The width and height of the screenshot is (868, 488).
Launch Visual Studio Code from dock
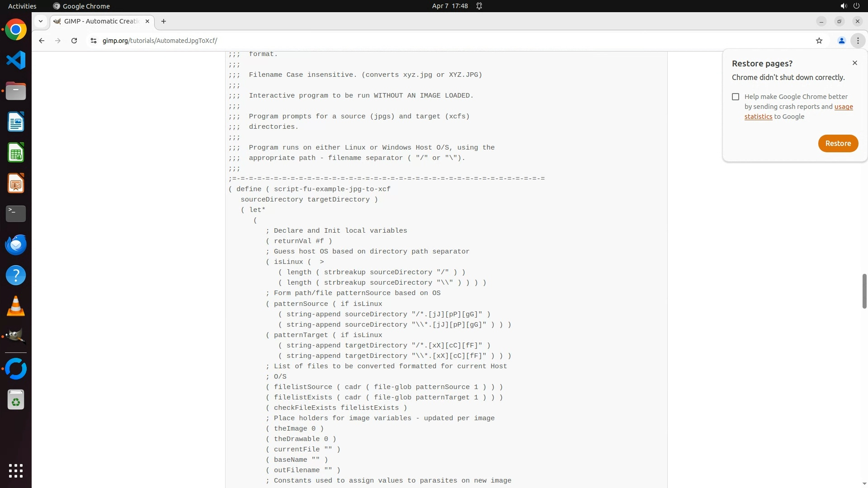(16, 60)
